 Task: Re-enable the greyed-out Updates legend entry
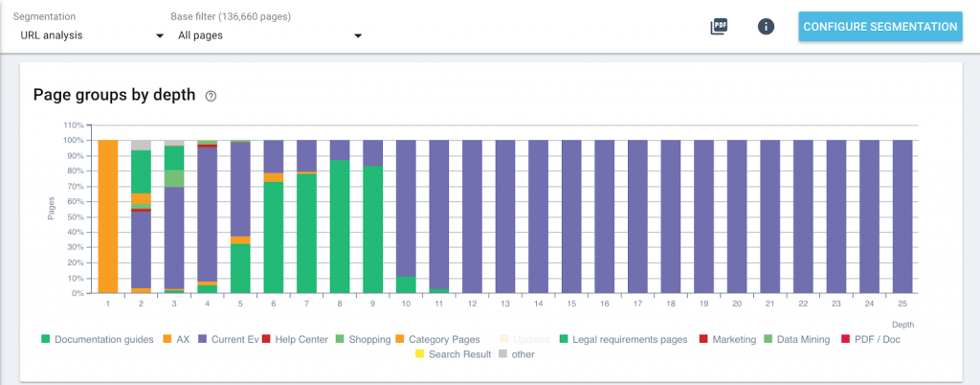pyautogui.click(x=524, y=339)
